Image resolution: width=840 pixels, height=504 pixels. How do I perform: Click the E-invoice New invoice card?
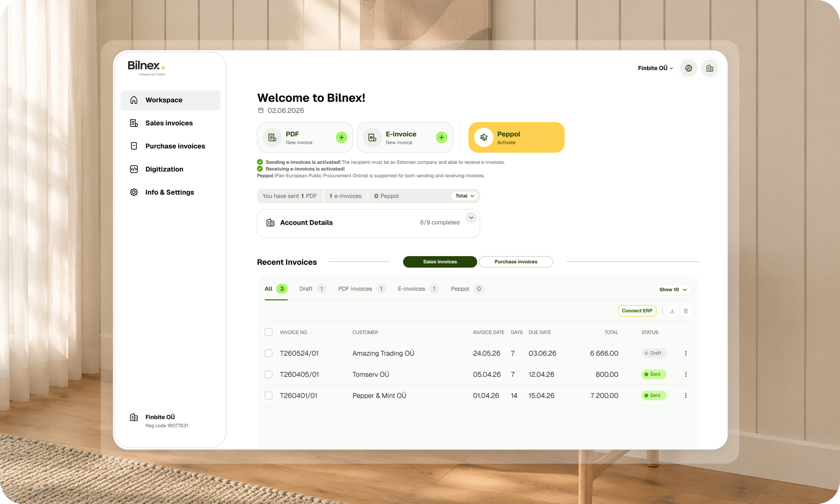405,137
